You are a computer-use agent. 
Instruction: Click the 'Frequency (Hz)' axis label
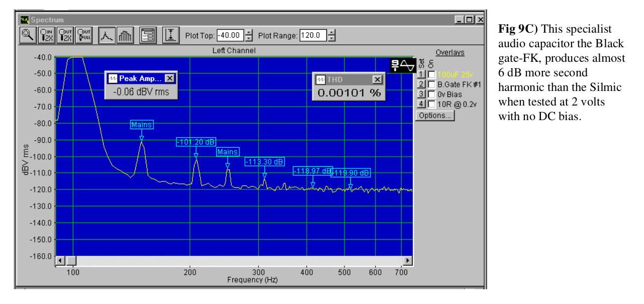[252, 280]
